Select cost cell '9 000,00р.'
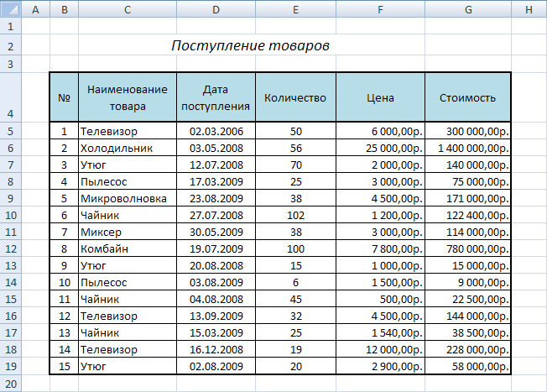The image size is (547, 392). (468, 282)
